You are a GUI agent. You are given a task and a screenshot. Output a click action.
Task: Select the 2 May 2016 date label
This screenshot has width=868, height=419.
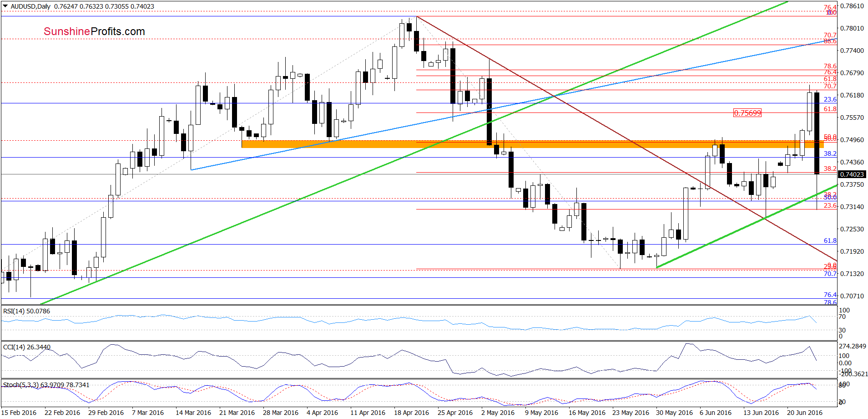point(498,413)
